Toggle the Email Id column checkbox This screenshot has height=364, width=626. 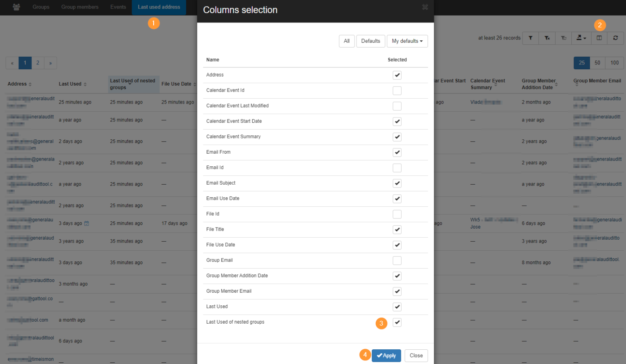[x=397, y=168]
